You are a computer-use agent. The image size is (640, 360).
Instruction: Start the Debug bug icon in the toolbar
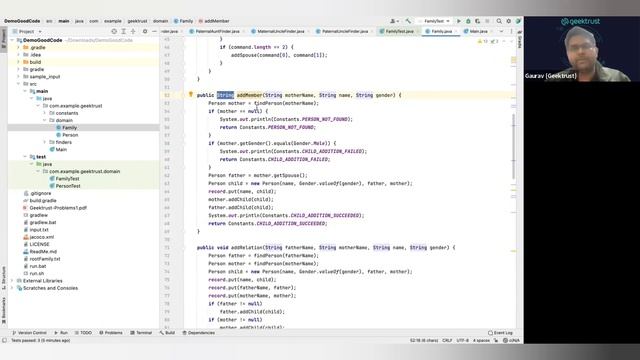tap(468, 21)
